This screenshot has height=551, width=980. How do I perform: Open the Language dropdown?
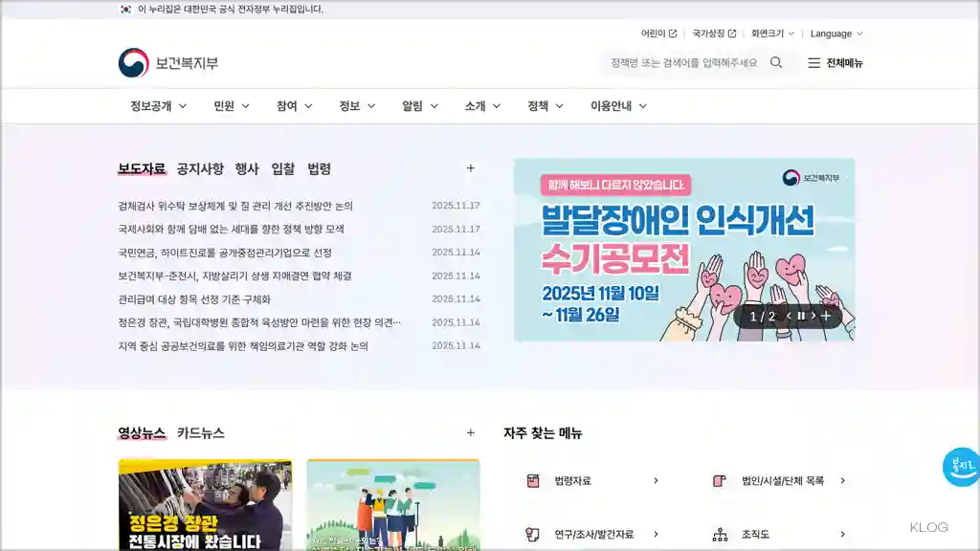(x=833, y=32)
